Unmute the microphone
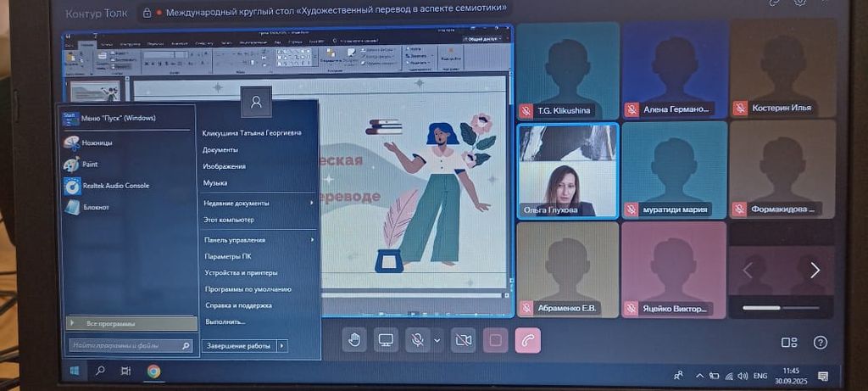The height and width of the screenshot is (391, 868). (x=417, y=340)
